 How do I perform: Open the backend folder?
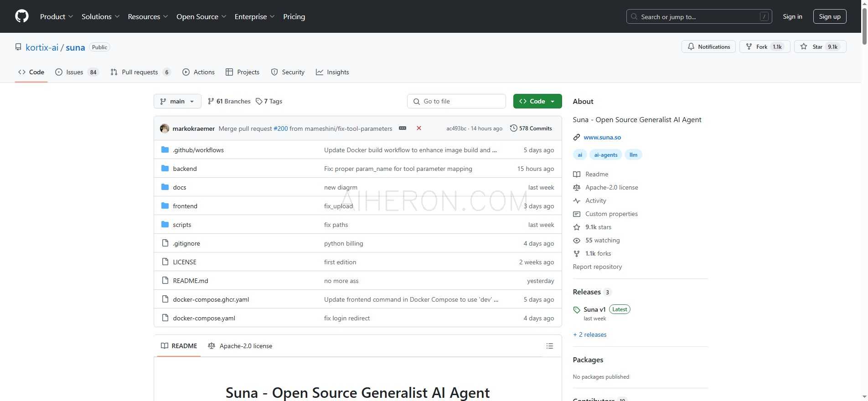tap(185, 169)
